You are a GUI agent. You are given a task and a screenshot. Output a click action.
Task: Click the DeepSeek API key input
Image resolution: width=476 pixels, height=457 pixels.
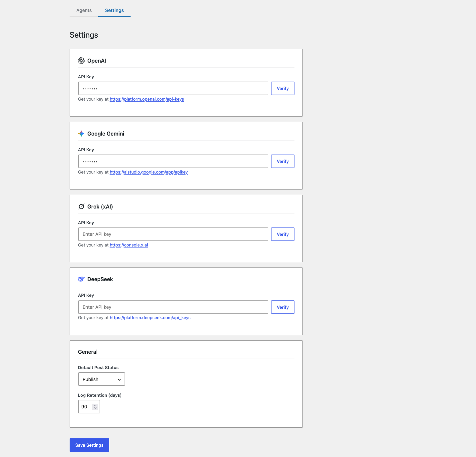click(173, 307)
